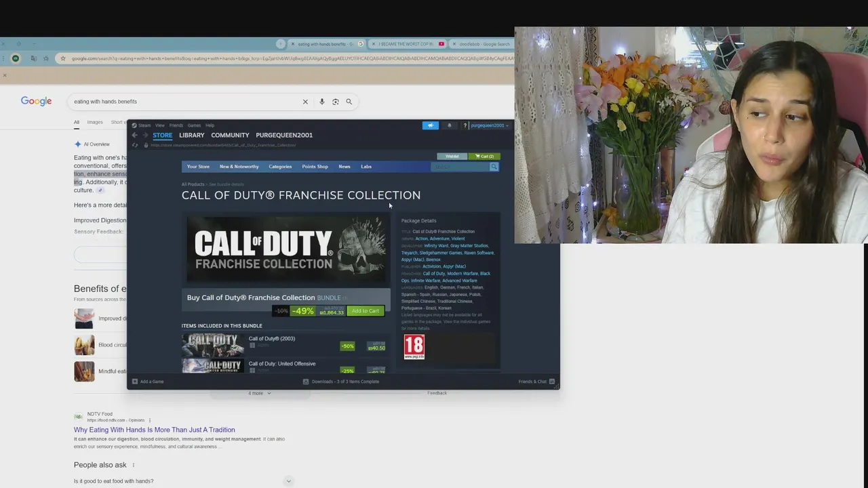
Task: Open the Activision publisher link
Action: [431, 266]
